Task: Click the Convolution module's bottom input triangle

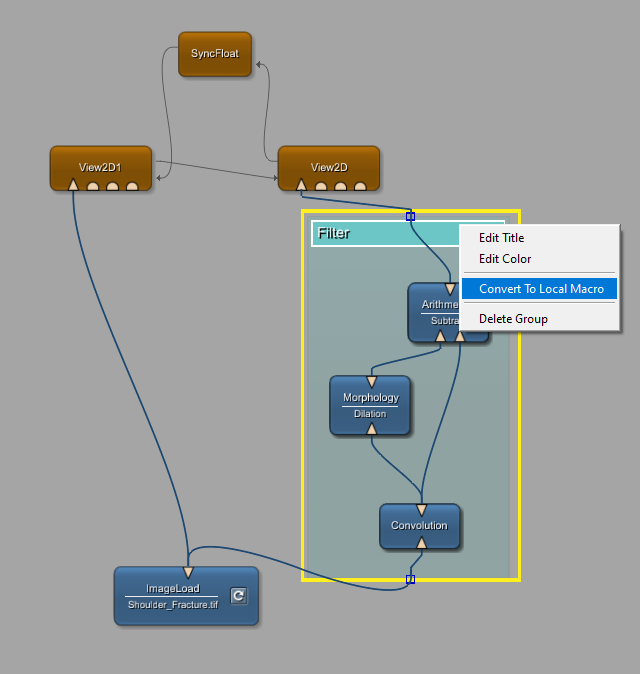Action: (421, 543)
